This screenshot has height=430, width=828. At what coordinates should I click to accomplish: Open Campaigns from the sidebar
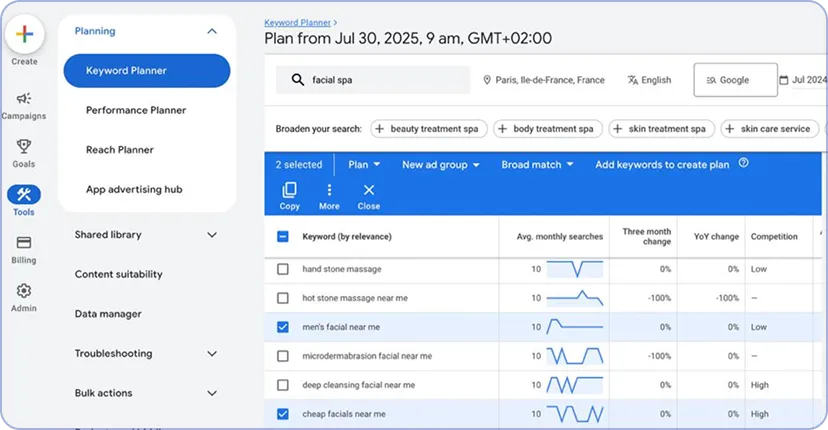click(24, 106)
